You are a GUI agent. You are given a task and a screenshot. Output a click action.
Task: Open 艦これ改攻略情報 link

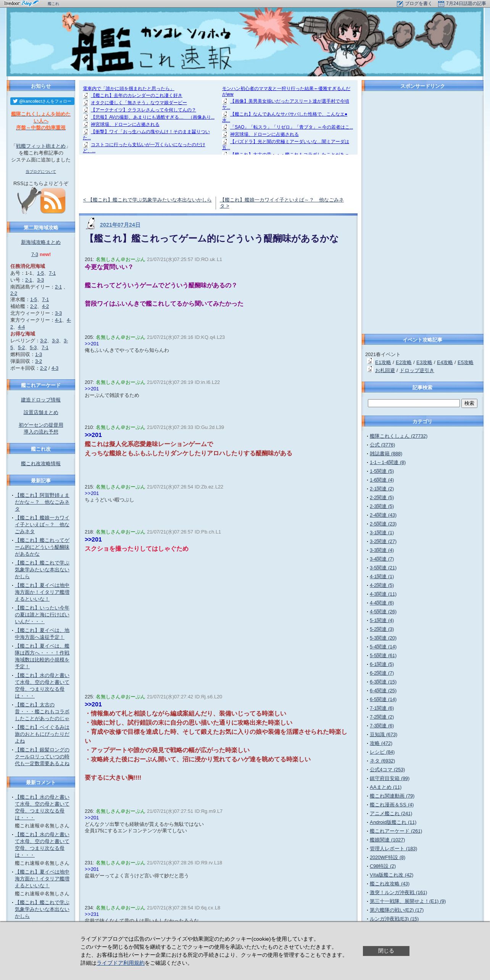pyautogui.click(x=41, y=464)
